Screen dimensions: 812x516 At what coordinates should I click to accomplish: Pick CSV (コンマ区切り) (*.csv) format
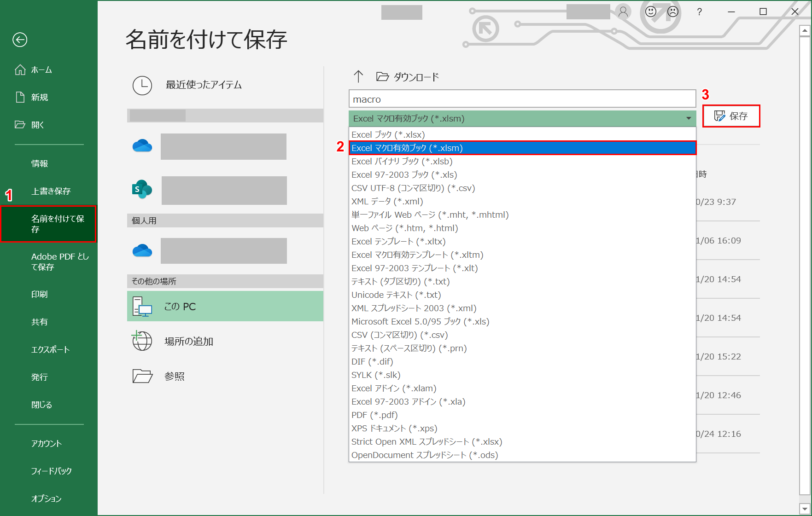(522, 335)
